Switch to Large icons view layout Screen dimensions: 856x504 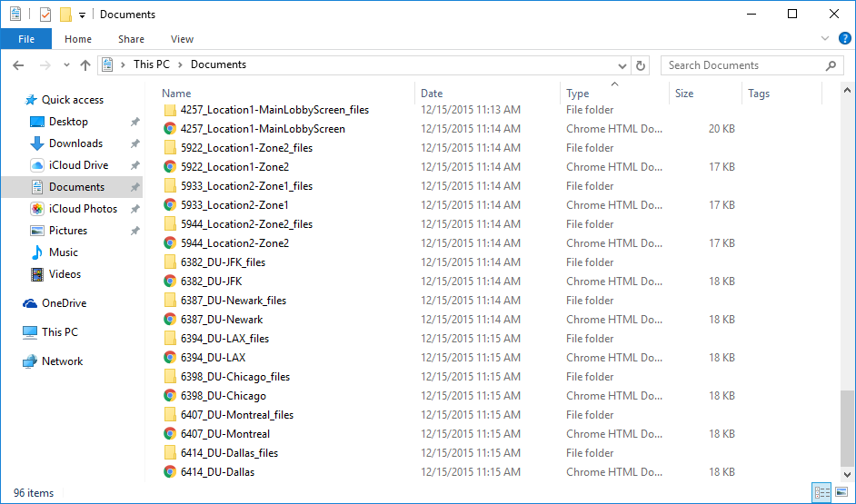(x=841, y=492)
